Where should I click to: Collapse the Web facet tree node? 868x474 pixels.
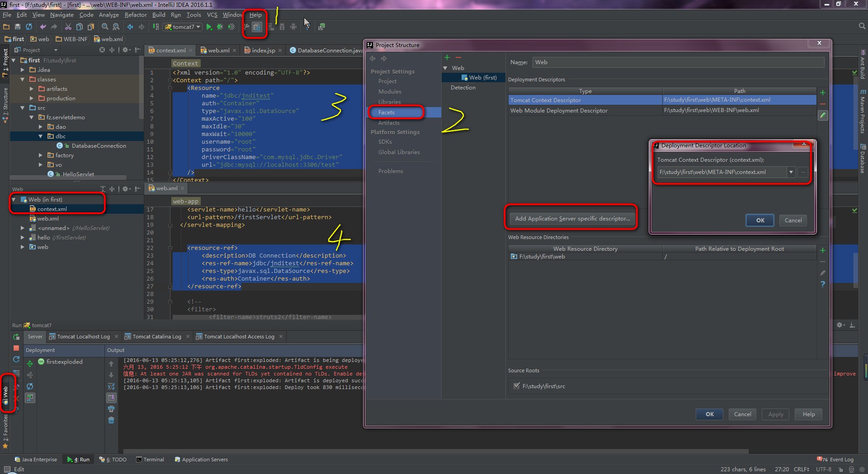(x=445, y=68)
